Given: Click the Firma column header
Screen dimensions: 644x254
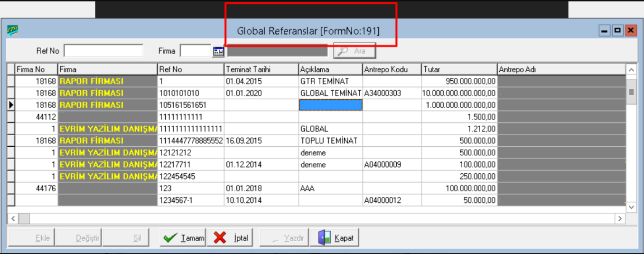Looking at the screenshot, I should 108,69.
